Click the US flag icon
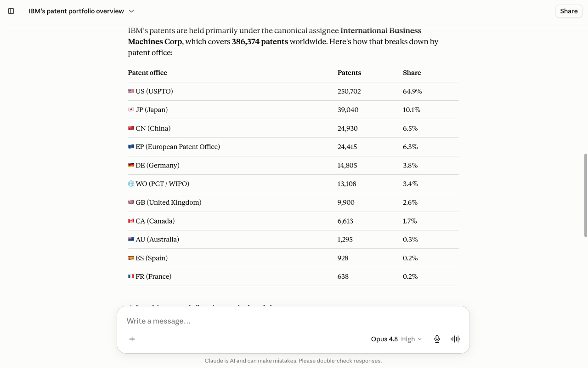Image resolution: width=588 pixels, height=368 pixels. click(131, 92)
